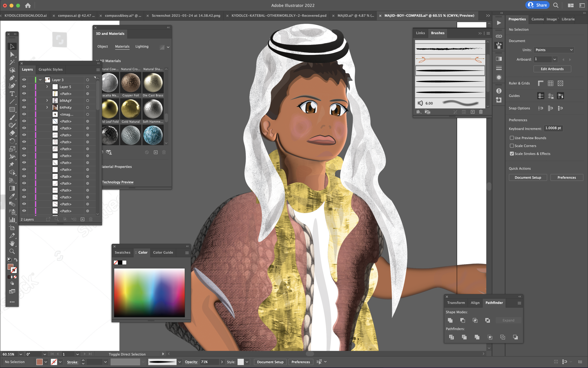The width and height of the screenshot is (588, 368).
Task: Select the Eraser tool
Action: [12, 133]
